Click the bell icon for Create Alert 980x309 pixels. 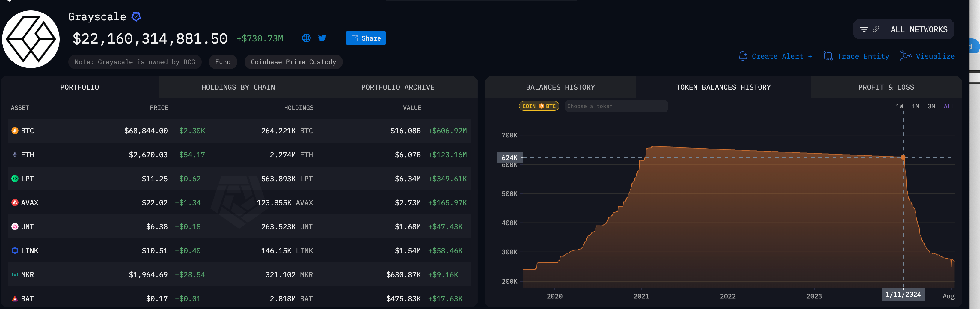click(x=743, y=56)
